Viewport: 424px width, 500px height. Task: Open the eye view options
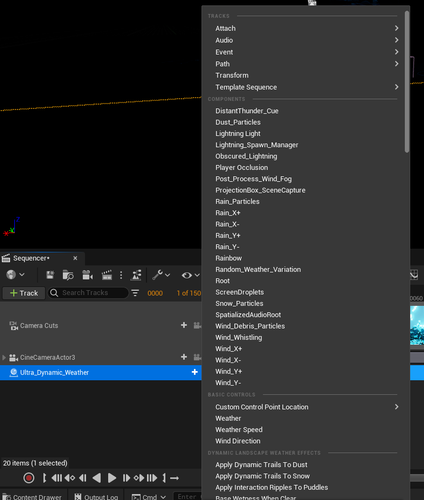point(187,275)
